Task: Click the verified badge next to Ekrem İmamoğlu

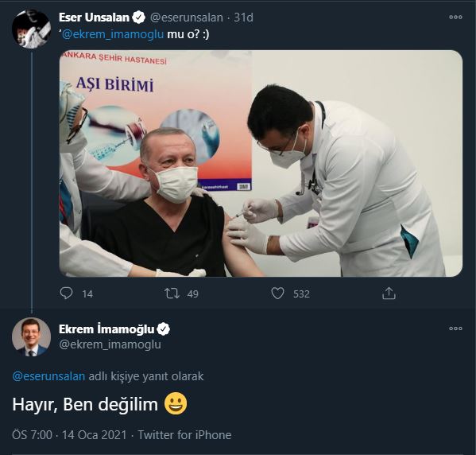Action: pos(164,329)
